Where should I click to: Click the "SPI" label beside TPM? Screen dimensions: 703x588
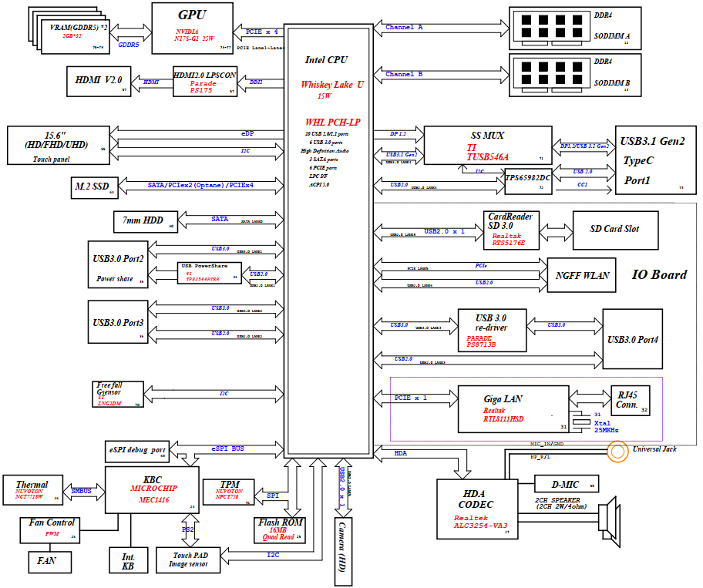click(273, 496)
